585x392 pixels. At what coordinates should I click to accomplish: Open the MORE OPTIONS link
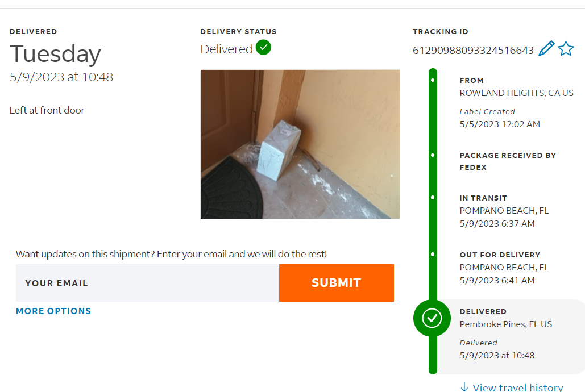53,311
